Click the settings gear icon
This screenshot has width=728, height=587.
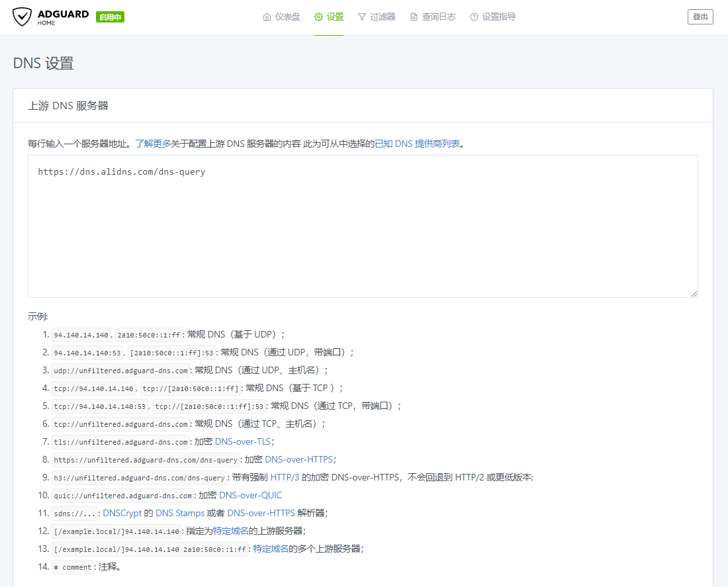[318, 17]
